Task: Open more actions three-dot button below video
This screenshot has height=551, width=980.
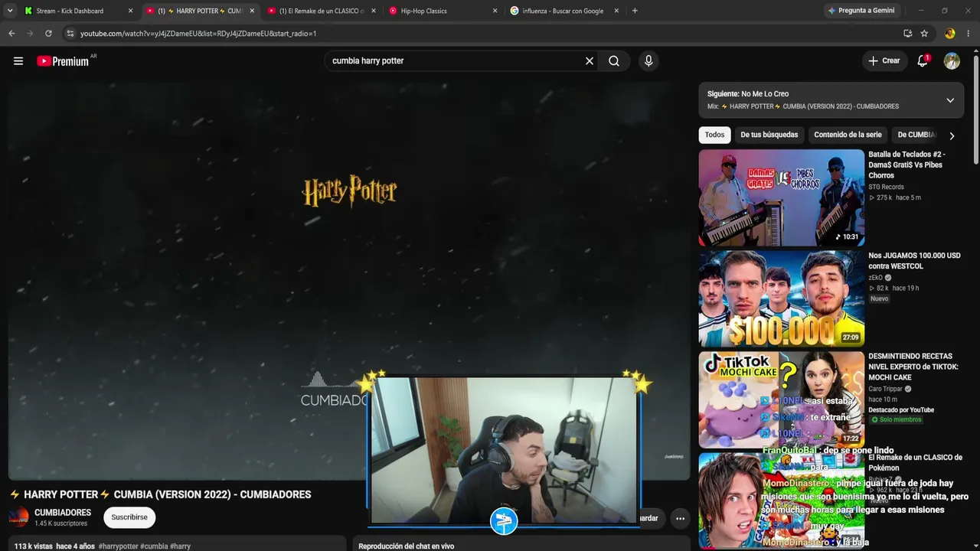Action: click(680, 519)
